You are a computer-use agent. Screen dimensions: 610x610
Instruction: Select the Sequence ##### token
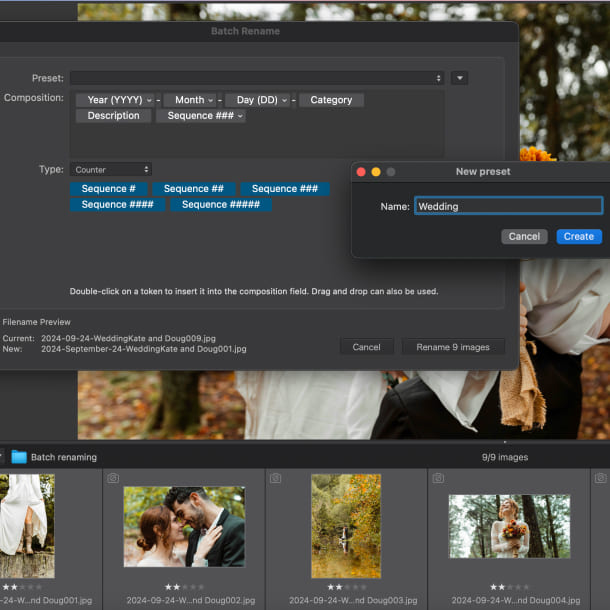[220, 205]
